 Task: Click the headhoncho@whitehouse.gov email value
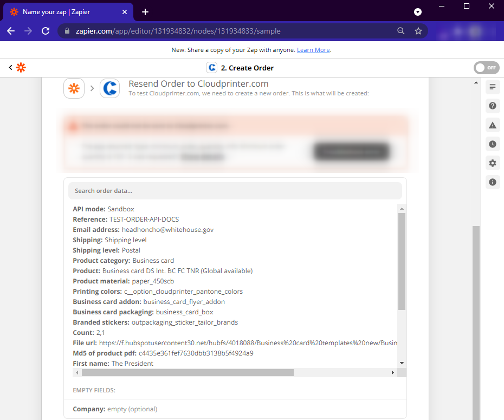(167, 229)
